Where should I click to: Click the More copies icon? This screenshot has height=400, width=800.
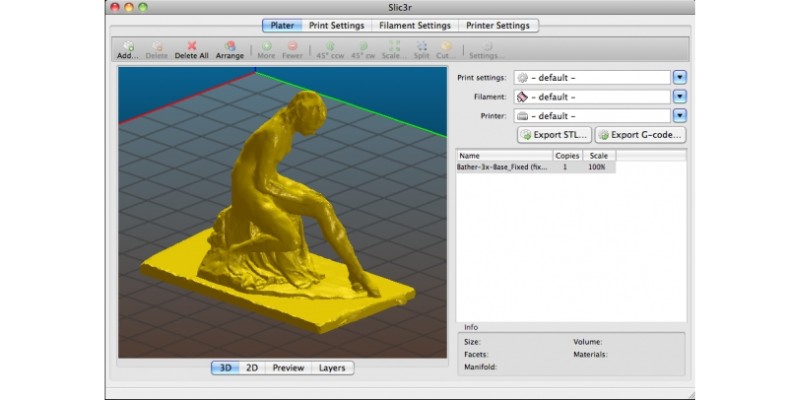click(266, 47)
